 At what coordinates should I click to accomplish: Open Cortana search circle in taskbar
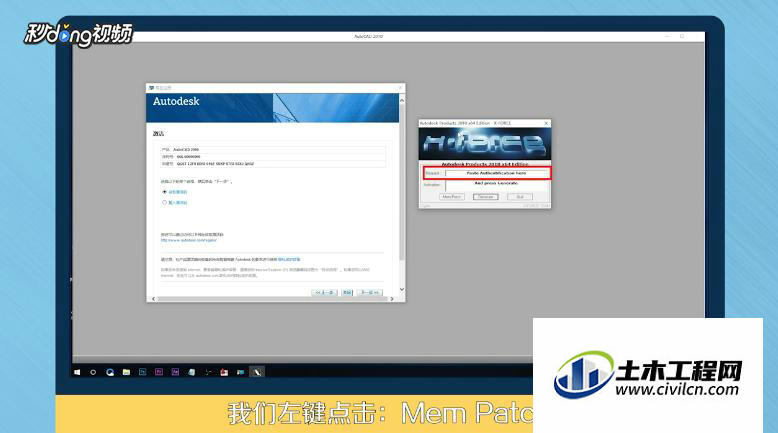click(x=93, y=372)
